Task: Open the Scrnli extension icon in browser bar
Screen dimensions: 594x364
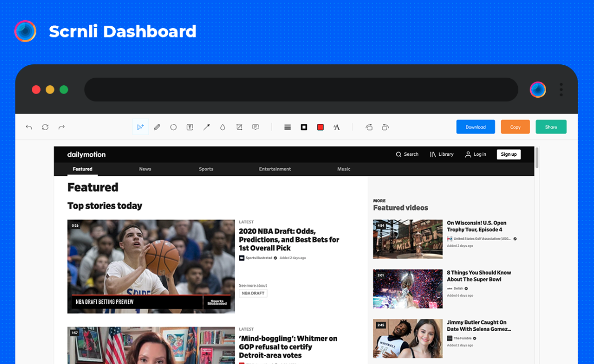Action: [x=538, y=89]
